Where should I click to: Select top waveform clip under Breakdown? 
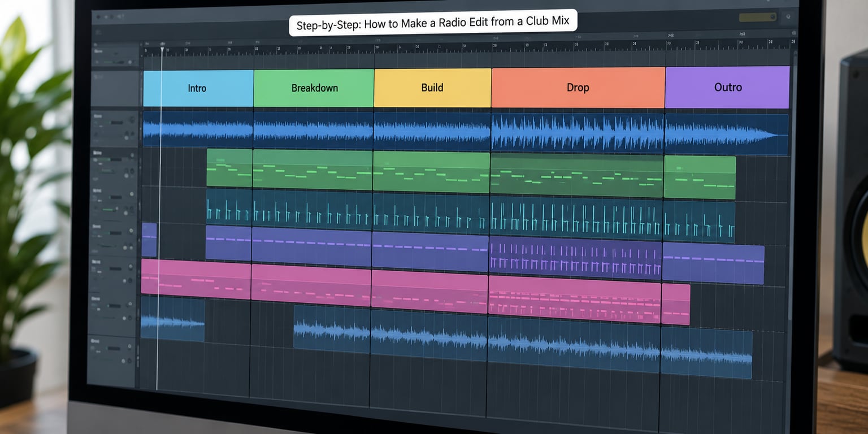pyautogui.click(x=313, y=131)
